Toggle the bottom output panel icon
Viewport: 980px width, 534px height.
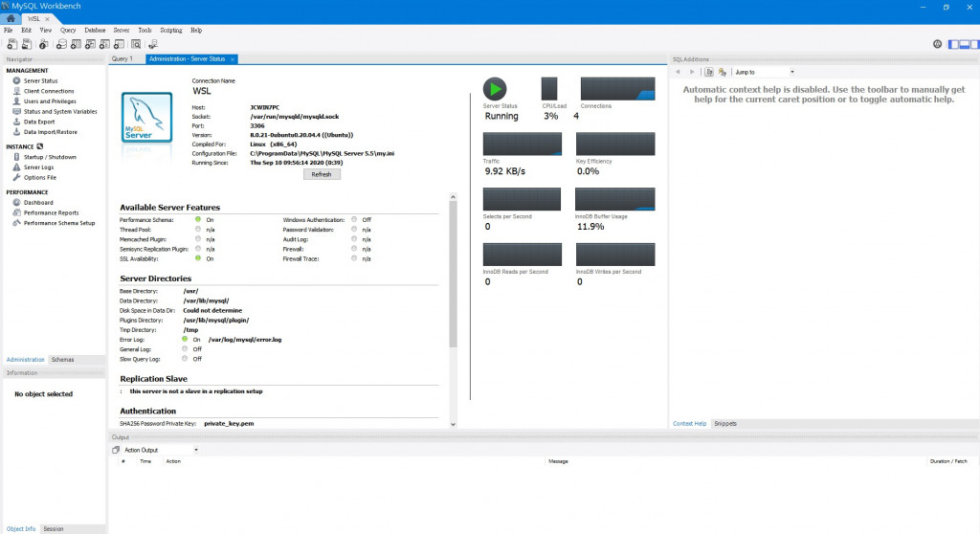click(x=964, y=44)
